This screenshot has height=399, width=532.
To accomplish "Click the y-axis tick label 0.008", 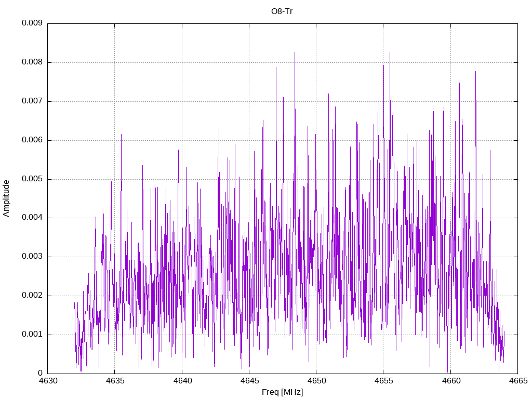I will pos(32,62).
